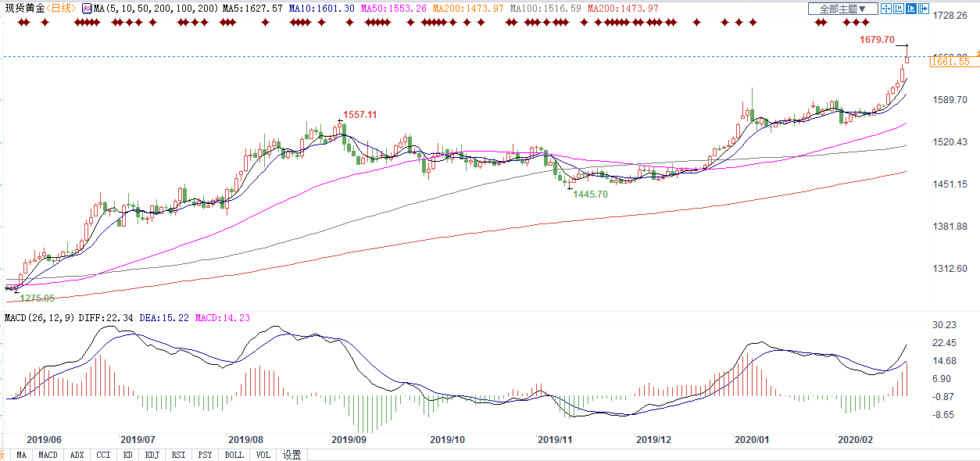Click the MA100:1516.59 value
Image resolution: width=980 pixels, height=461 pixels.
pyautogui.click(x=546, y=8)
